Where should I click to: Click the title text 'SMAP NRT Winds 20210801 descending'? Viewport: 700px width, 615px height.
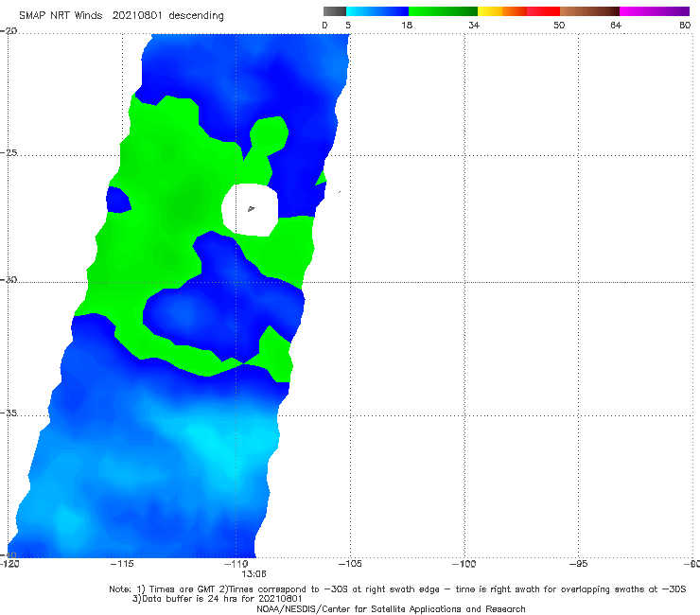[x=121, y=15]
